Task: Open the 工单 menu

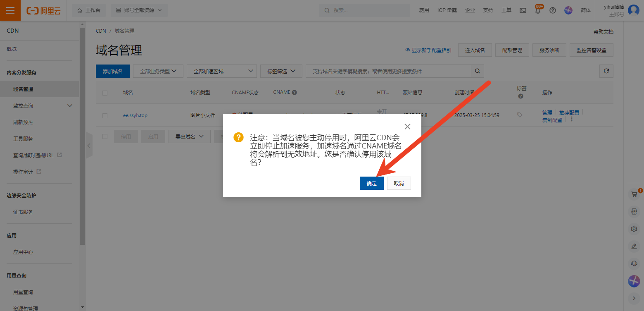Action: coord(506,10)
